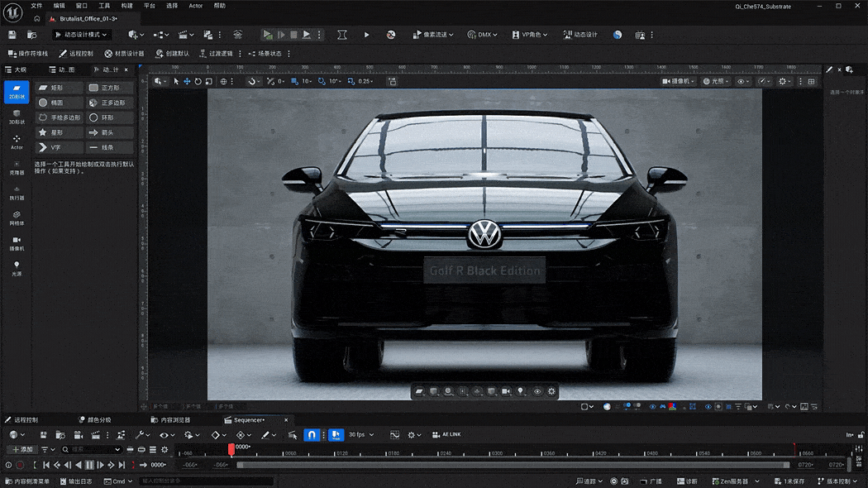Choose the 矩形 rectangle shape tool
The image size is (868, 488).
pos(59,88)
